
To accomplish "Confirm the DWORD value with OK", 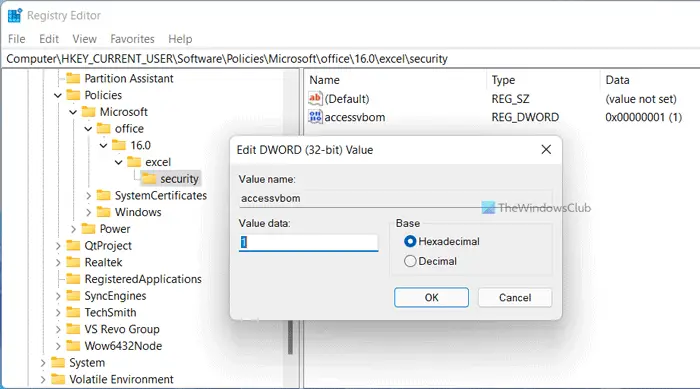I will point(431,297).
